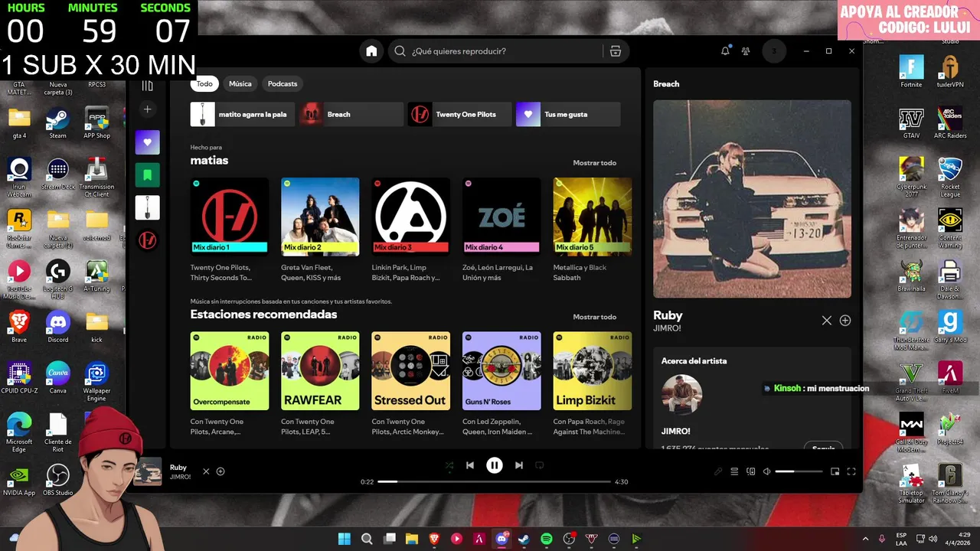Open JIMRO! artist photo in Acerca del artista
The height and width of the screenshot is (551, 980).
tap(681, 395)
